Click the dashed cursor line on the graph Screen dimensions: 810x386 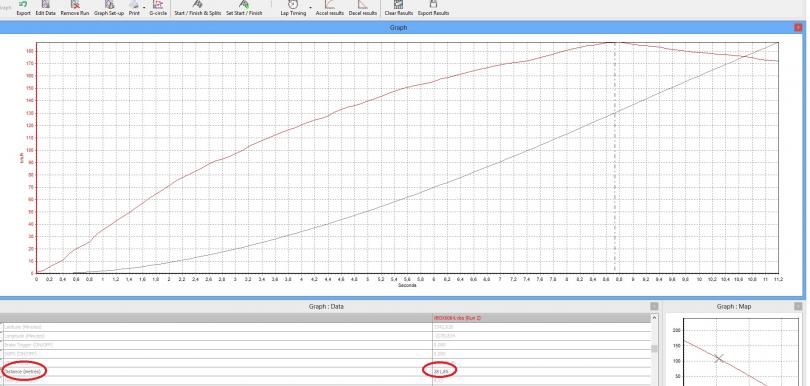(615, 158)
